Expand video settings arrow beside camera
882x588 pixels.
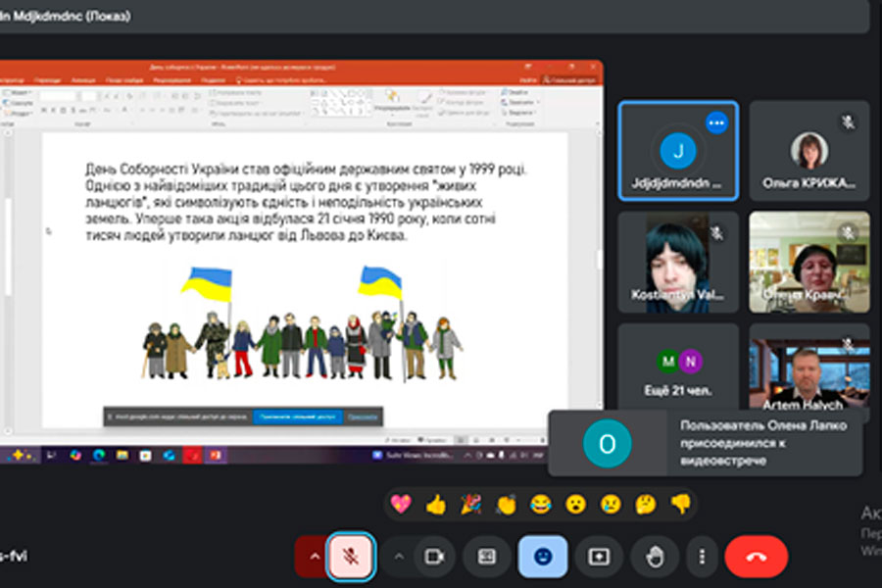[399, 557]
